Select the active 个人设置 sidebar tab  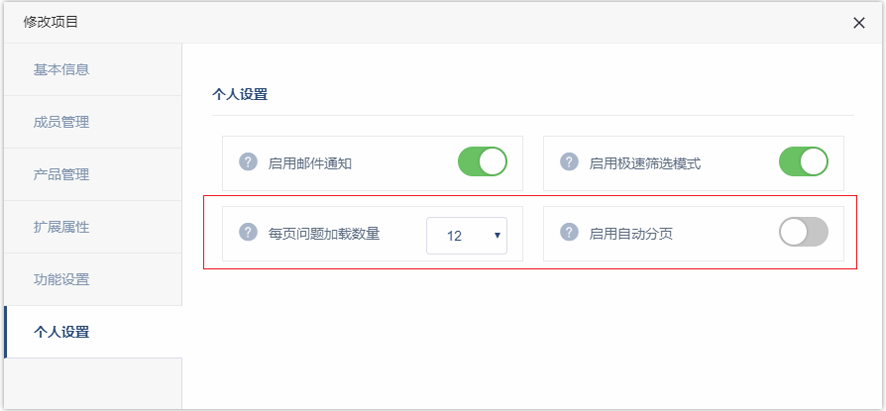coord(62,332)
